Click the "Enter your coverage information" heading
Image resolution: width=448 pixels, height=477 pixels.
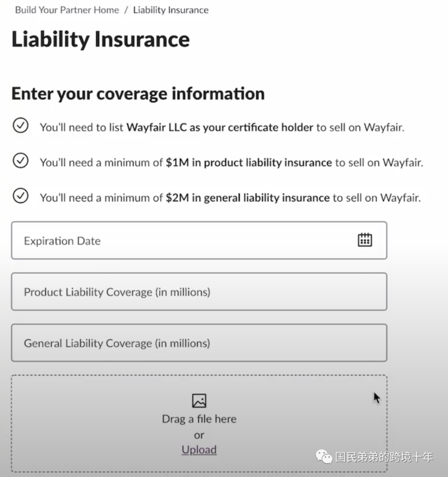coord(138,94)
